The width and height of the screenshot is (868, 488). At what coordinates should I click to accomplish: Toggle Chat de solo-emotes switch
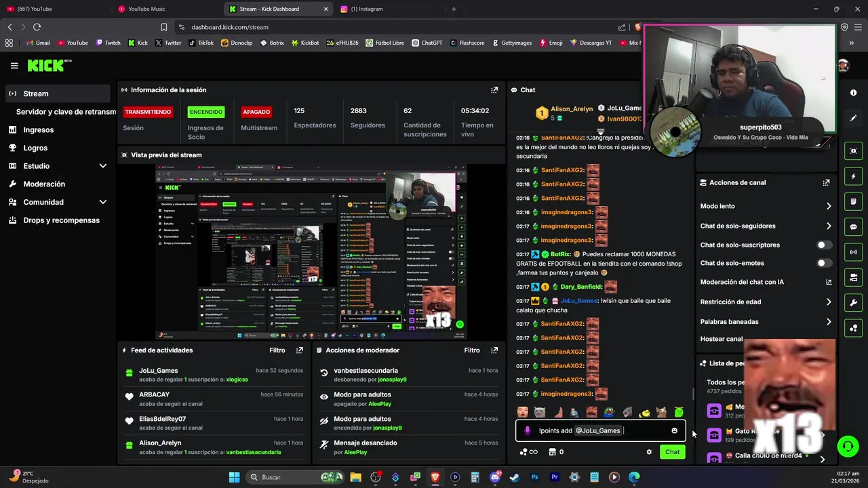824,263
